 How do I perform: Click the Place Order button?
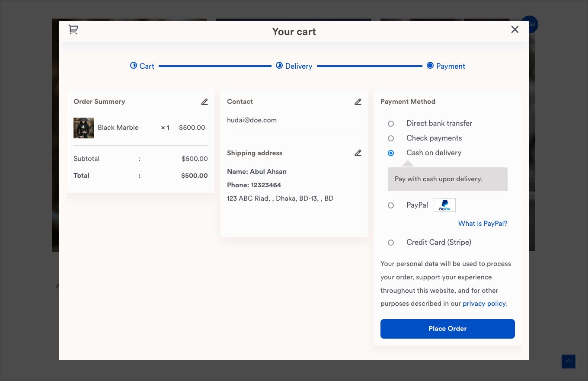tap(447, 329)
